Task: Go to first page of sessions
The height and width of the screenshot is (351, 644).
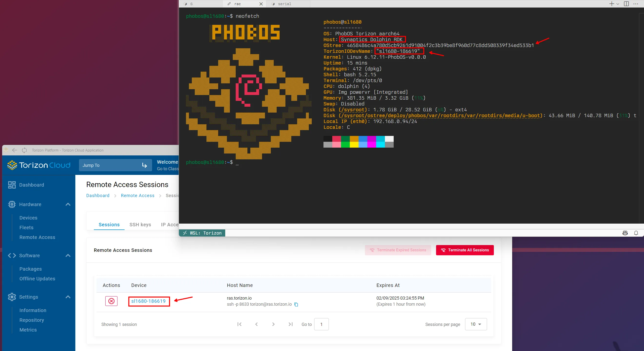Action: click(x=239, y=324)
